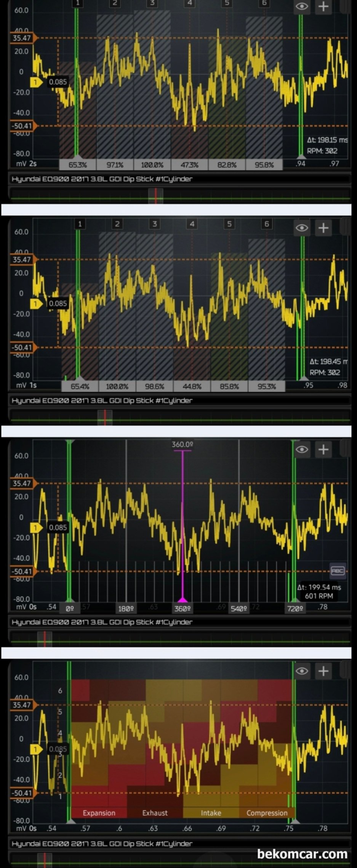
Task: Click plus icon in top chart
Action: pos(323,7)
